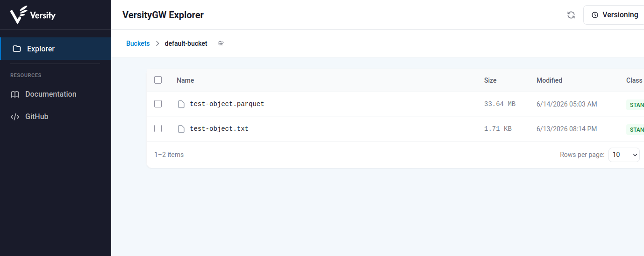Click the breadcrumb chevron after Buckets
644x256 pixels.
pos(157,43)
